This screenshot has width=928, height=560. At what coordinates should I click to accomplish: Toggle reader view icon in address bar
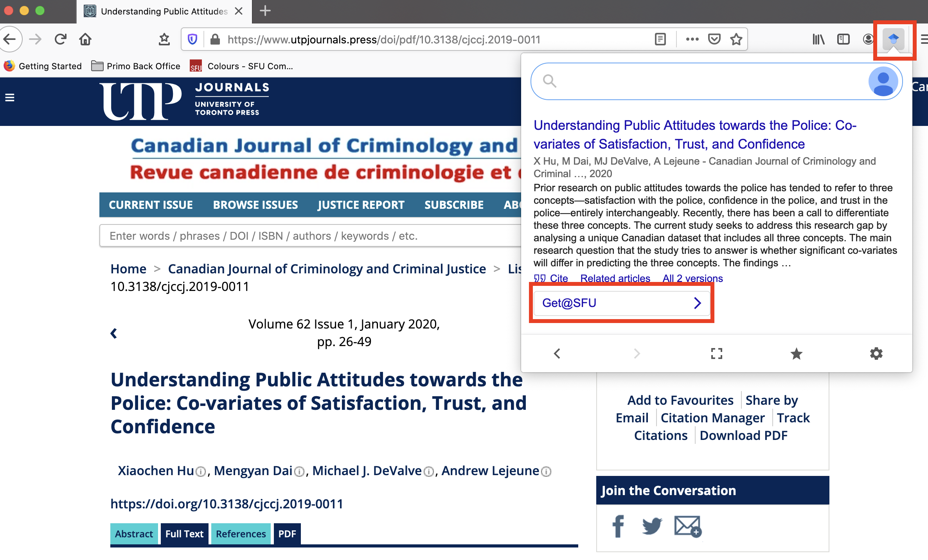pyautogui.click(x=660, y=39)
